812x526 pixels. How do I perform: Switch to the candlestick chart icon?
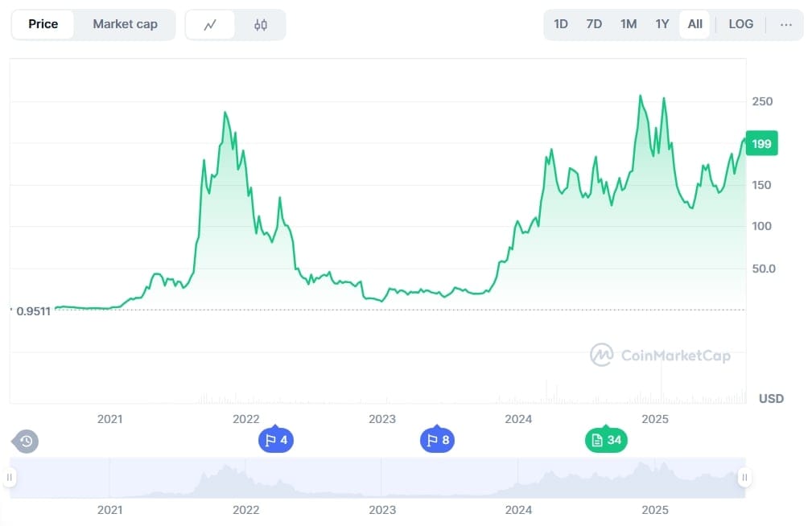(x=259, y=24)
